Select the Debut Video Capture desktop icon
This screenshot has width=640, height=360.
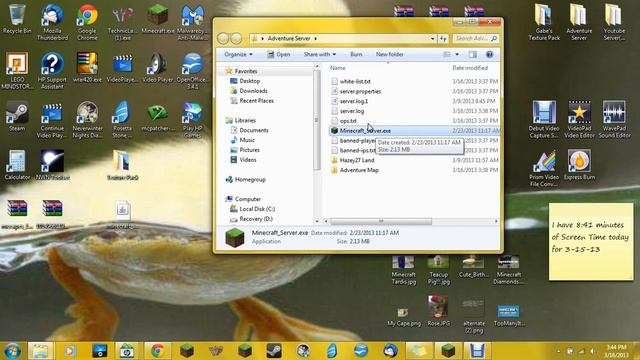click(544, 120)
